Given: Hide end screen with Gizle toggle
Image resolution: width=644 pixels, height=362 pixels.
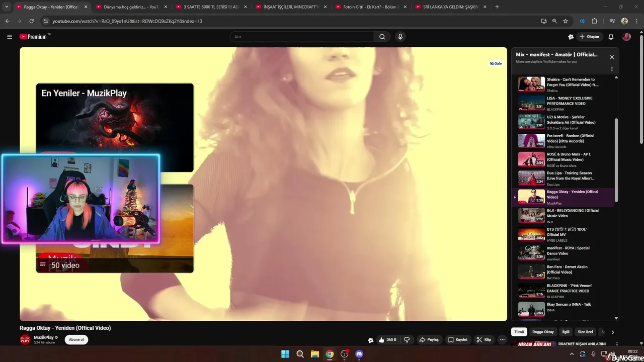Looking at the screenshot, I should click(x=496, y=64).
